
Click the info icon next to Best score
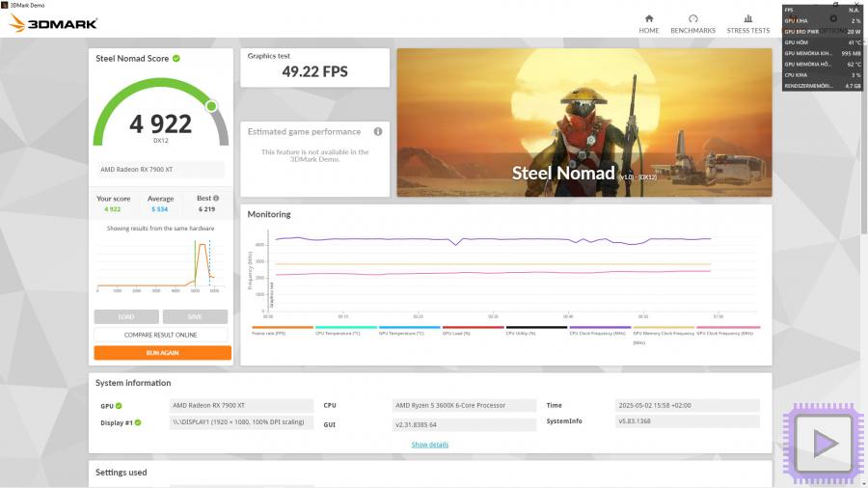(216, 198)
